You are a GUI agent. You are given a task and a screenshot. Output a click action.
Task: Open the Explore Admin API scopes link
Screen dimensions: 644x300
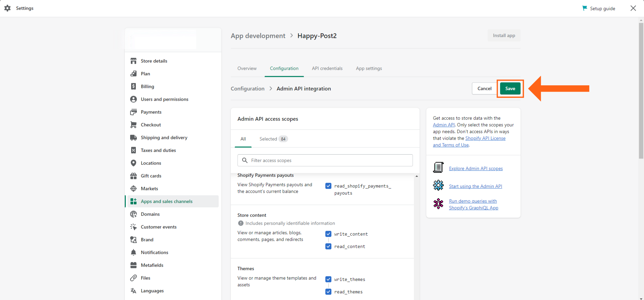pos(476,168)
